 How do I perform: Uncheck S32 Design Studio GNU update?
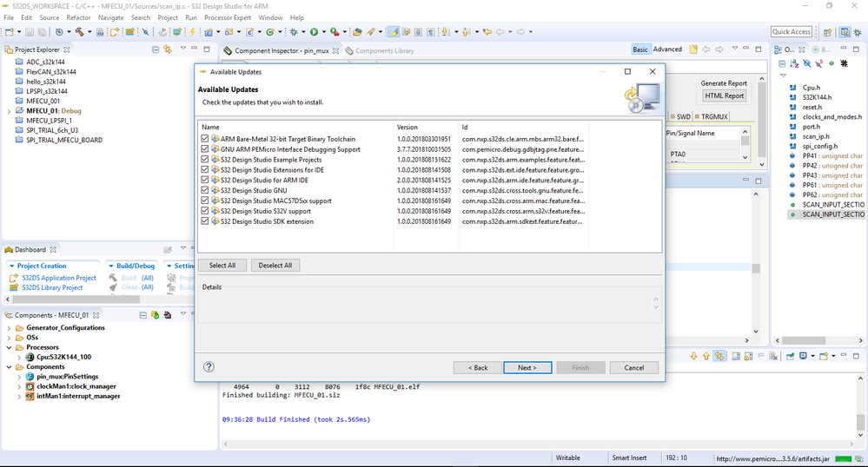[205, 190]
